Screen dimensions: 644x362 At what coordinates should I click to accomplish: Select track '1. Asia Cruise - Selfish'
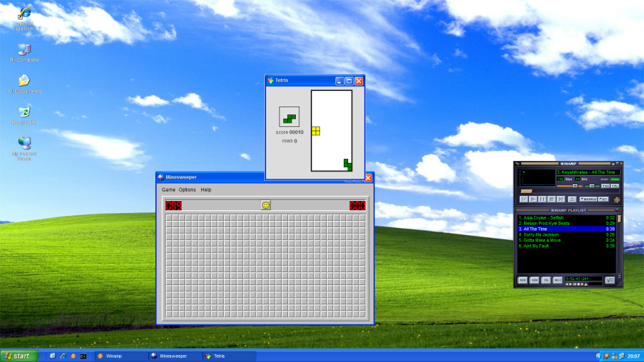coord(567,217)
